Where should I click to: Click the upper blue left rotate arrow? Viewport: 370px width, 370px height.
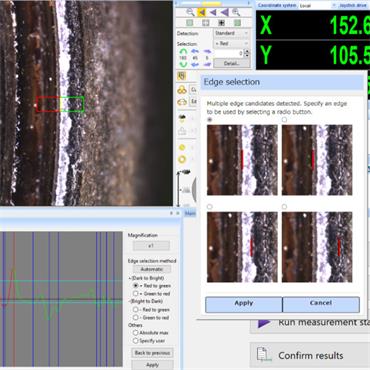point(195,51)
